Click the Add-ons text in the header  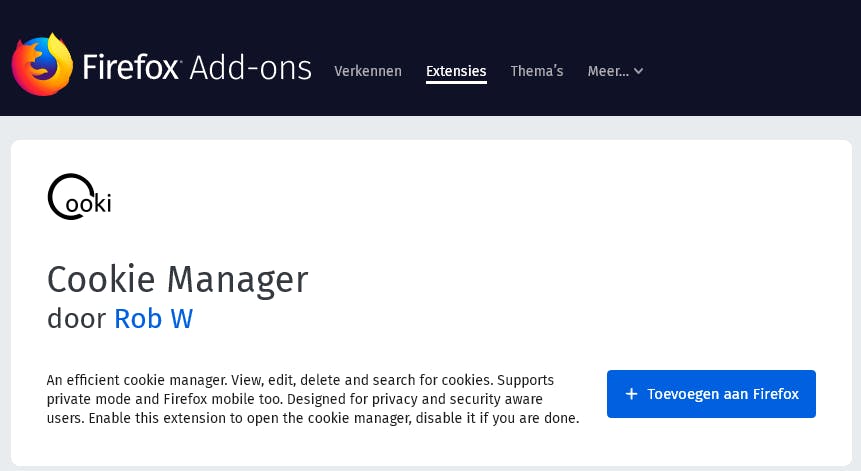[250, 68]
